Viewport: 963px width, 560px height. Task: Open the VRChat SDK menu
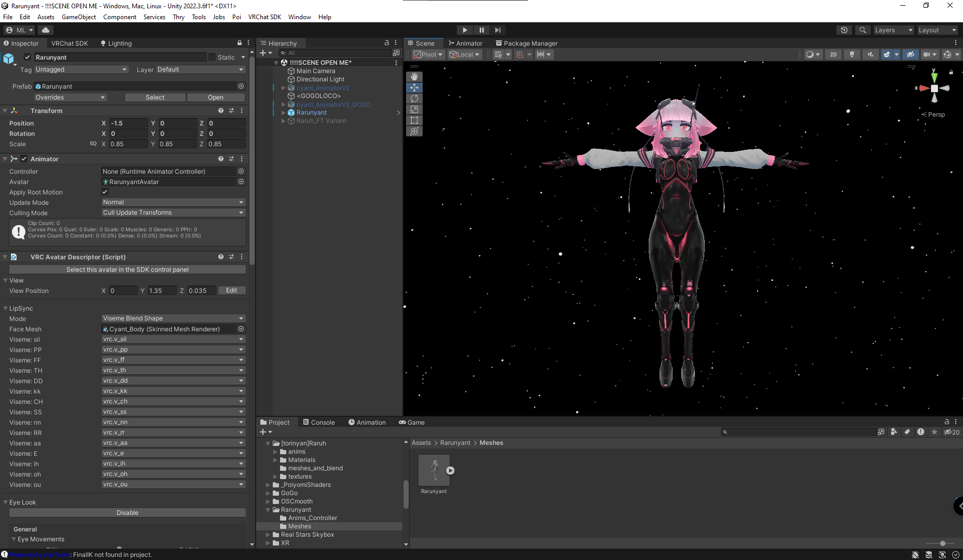[x=264, y=17]
